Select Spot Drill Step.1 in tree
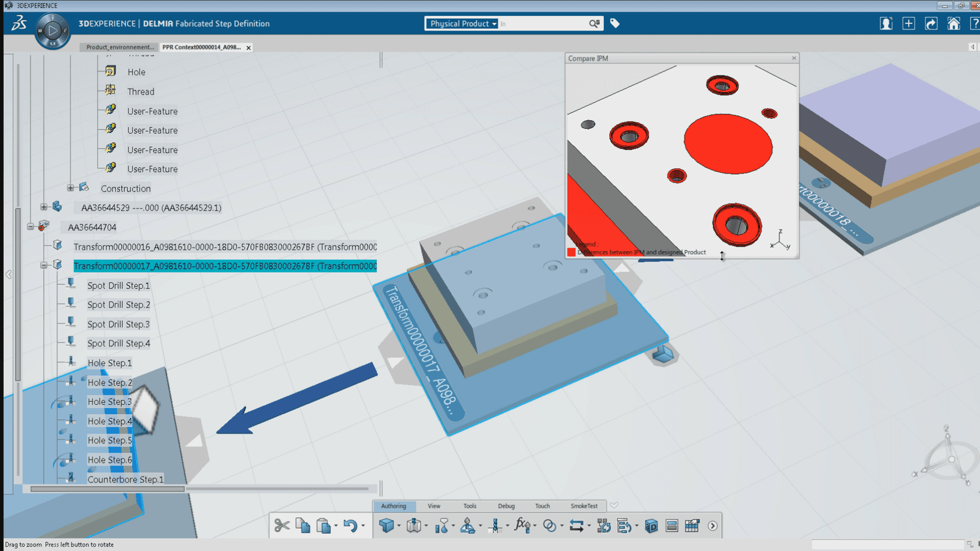Image resolution: width=980 pixels, height=551 pixels. pyautogui.click(x=118, y=286)
